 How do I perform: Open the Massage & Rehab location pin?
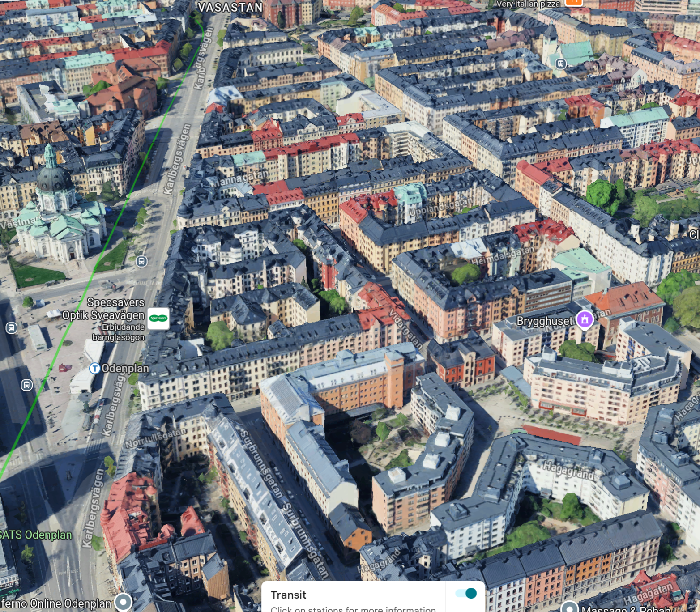pyautogui.click(x=569, y=608)
